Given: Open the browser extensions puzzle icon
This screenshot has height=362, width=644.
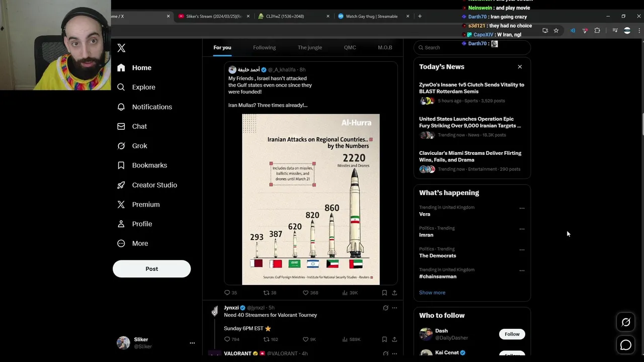Looking at the screenshot, I should coord(597,31).
